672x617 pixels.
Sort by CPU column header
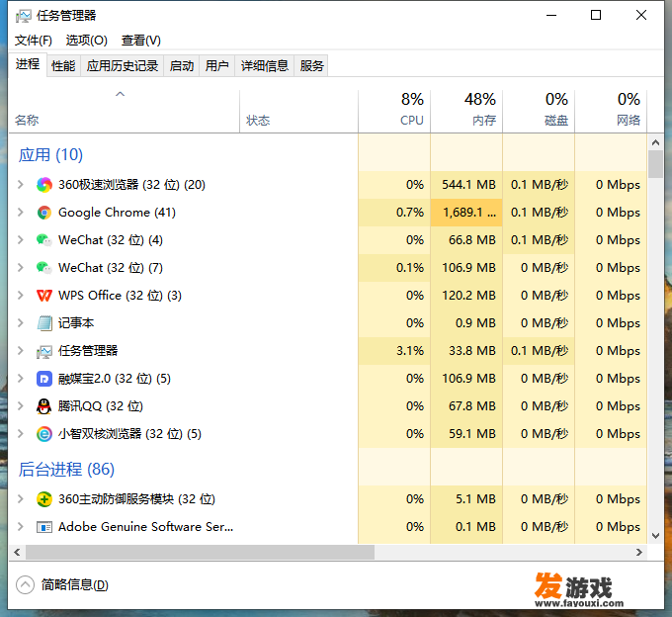click(x=394, y=111)
